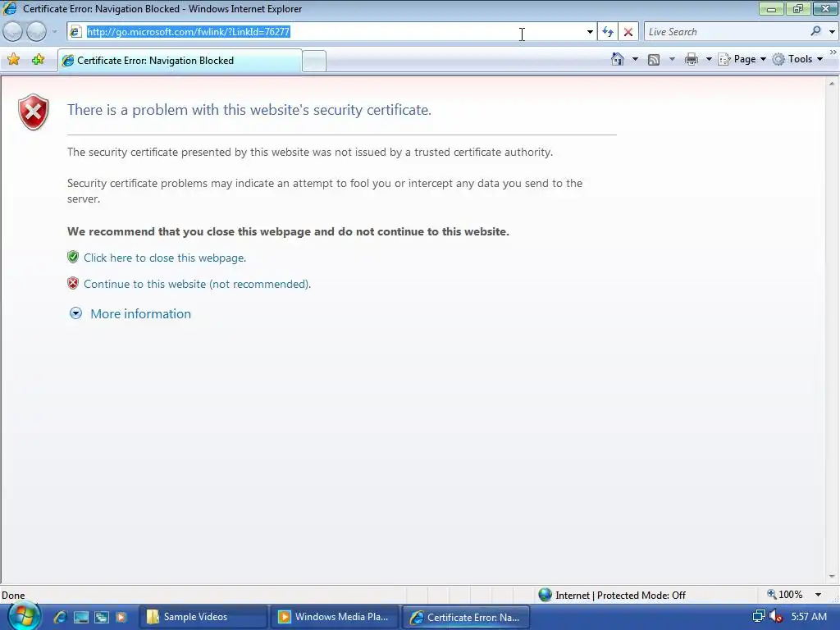Select the Certificate Error: Navigation Blocked tab
840x630 pixels.
coord(180,60)
